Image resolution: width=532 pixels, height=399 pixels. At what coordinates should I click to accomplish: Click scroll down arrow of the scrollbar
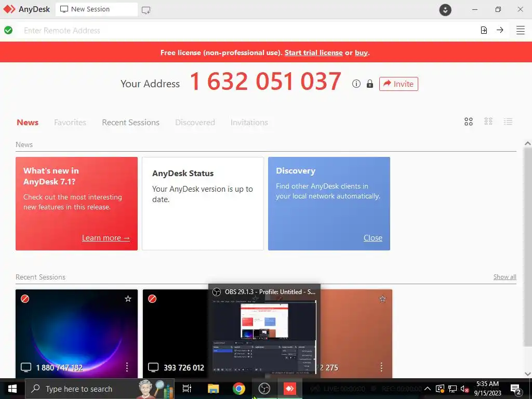[528, 374]
